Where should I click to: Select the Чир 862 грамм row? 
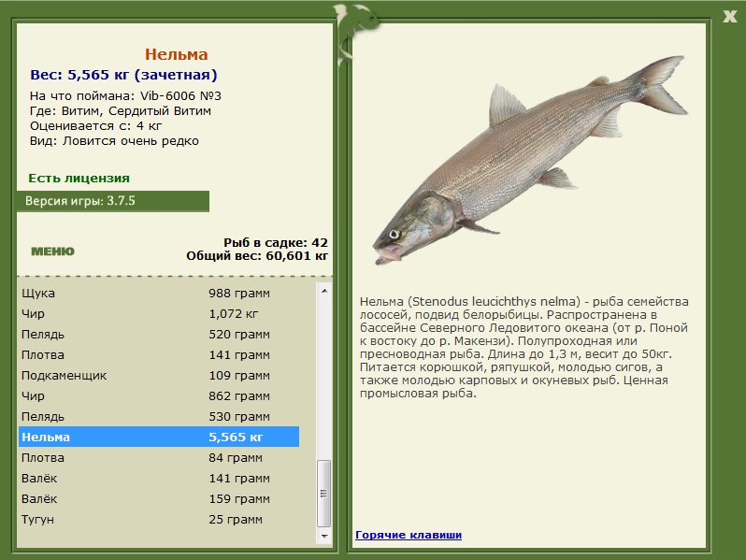click(x=159, y=395)
